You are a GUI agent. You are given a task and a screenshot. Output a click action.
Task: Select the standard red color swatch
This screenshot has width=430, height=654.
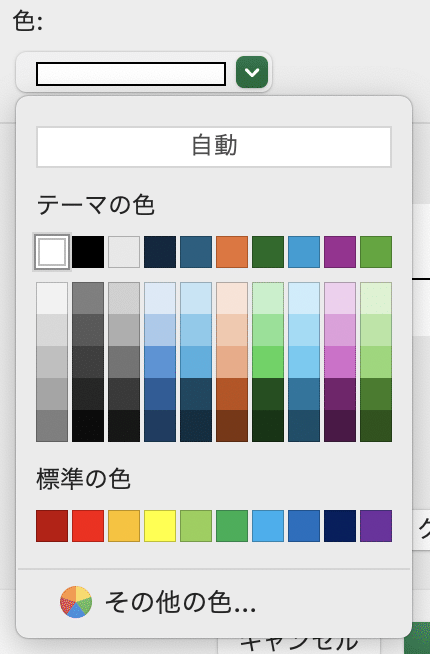(x=88, y=526)
